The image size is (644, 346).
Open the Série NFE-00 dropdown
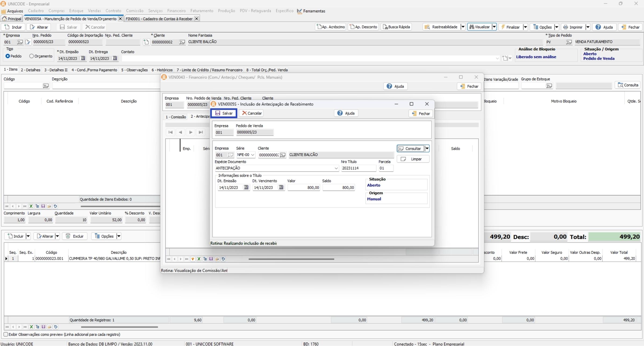click(x=252, y=155)
